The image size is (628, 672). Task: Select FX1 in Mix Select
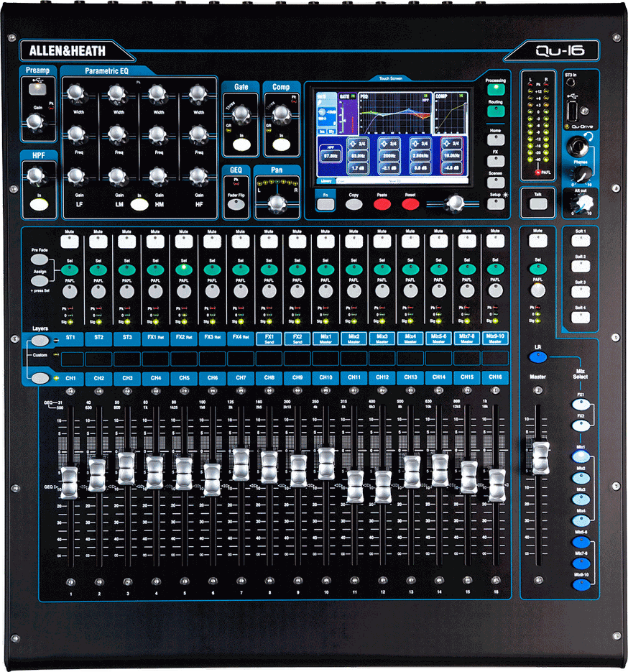pyautogui.click(x=581, y=404)
